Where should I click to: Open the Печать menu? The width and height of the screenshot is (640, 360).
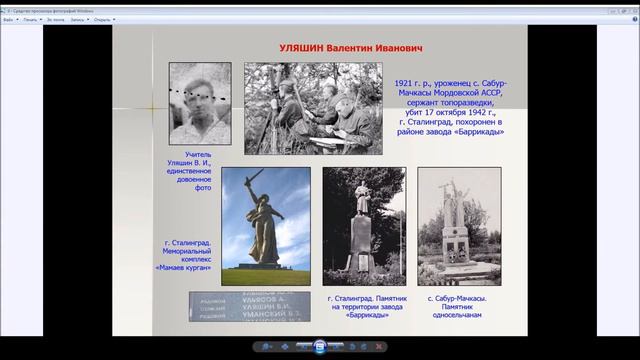point(33,20)
